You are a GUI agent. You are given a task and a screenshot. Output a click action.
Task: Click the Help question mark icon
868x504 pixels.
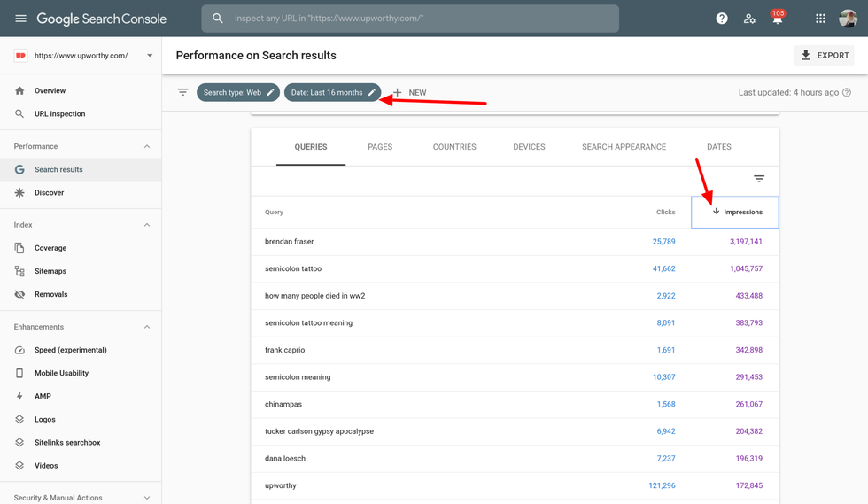722,19
